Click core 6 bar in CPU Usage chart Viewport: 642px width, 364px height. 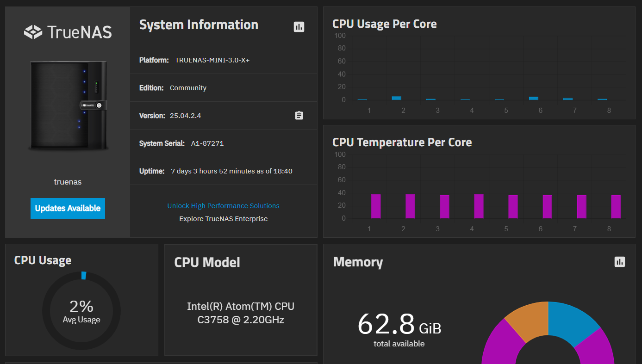tap(534, 98)
